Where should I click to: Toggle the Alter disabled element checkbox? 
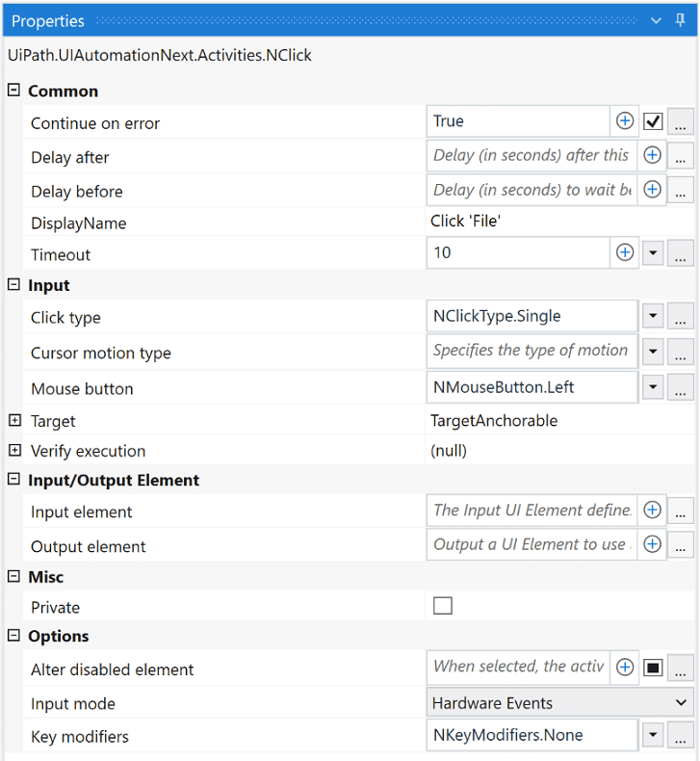[653, 667]
